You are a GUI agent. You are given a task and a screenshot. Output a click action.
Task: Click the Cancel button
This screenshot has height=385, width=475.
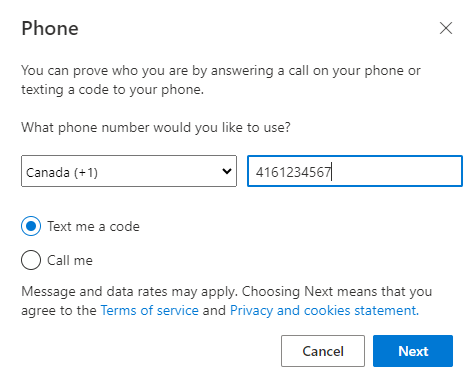click(x=323, y=351)
